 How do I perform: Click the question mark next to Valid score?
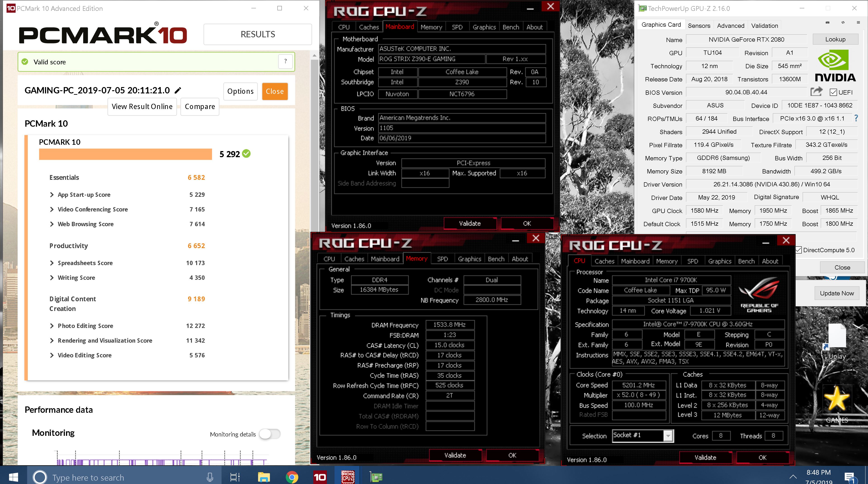(285, 61)
